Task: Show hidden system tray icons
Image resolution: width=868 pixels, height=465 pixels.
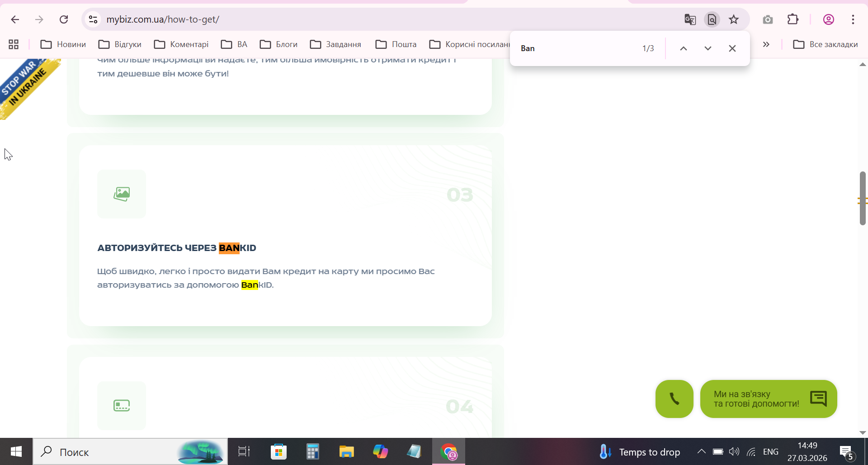Action: pyautogui.click(x=701, y=451)
